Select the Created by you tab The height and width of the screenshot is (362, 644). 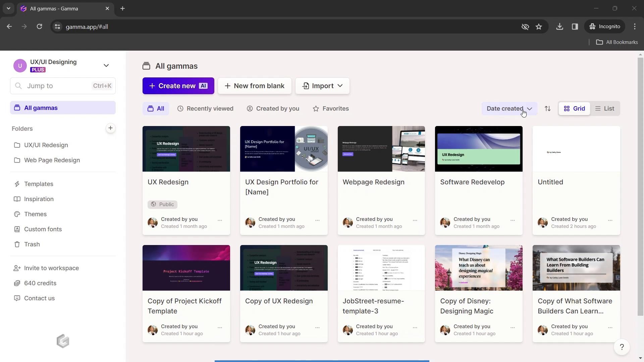tap(273, 109)
